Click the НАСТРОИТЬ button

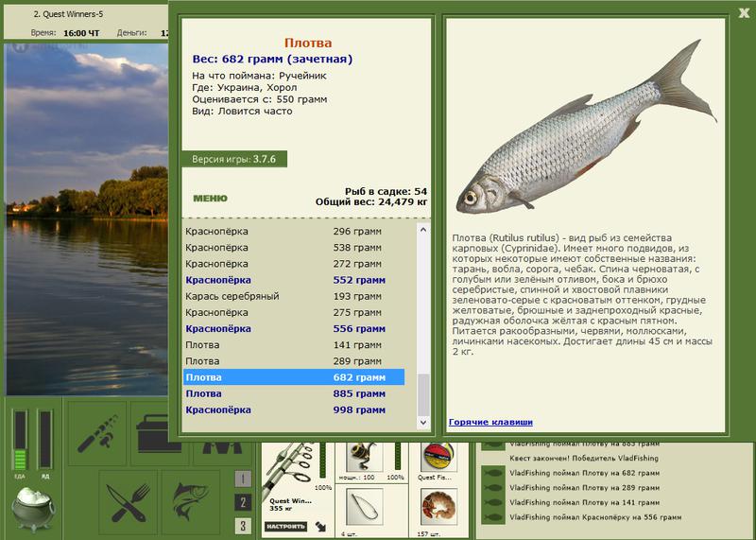[x=285, y=527]
